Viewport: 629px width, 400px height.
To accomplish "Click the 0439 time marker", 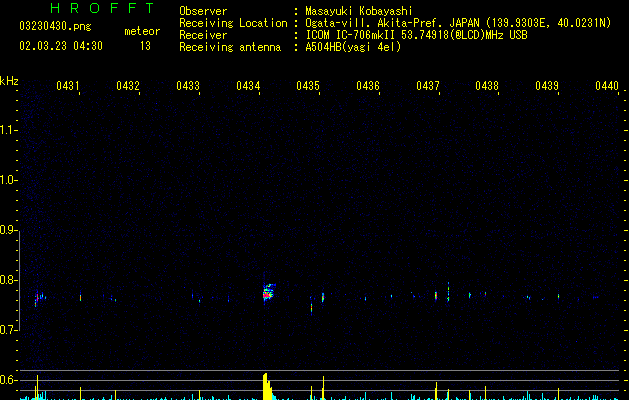I will pyautogui.click(x=547, y=86).
